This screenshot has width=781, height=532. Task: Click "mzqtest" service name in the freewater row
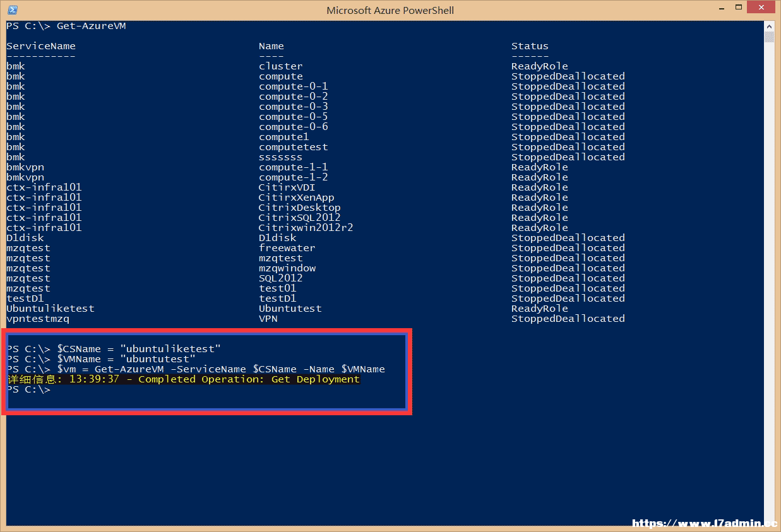(x=28, y=248)
